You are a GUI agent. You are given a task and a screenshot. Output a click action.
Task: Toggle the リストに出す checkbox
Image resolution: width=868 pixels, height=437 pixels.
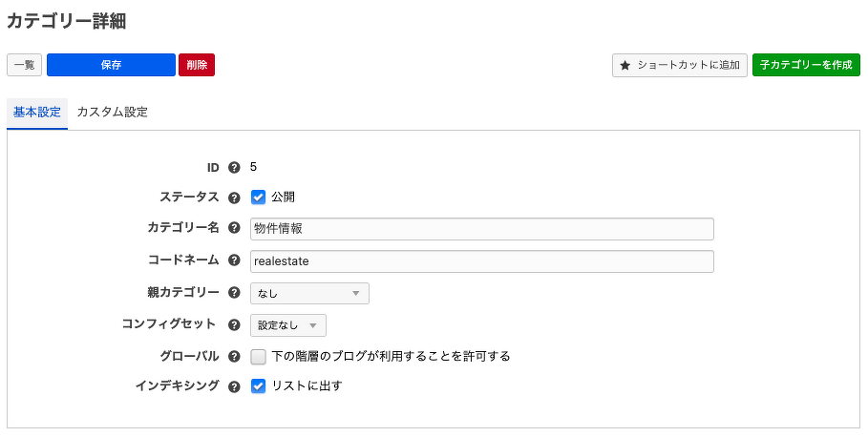point(258,386)
